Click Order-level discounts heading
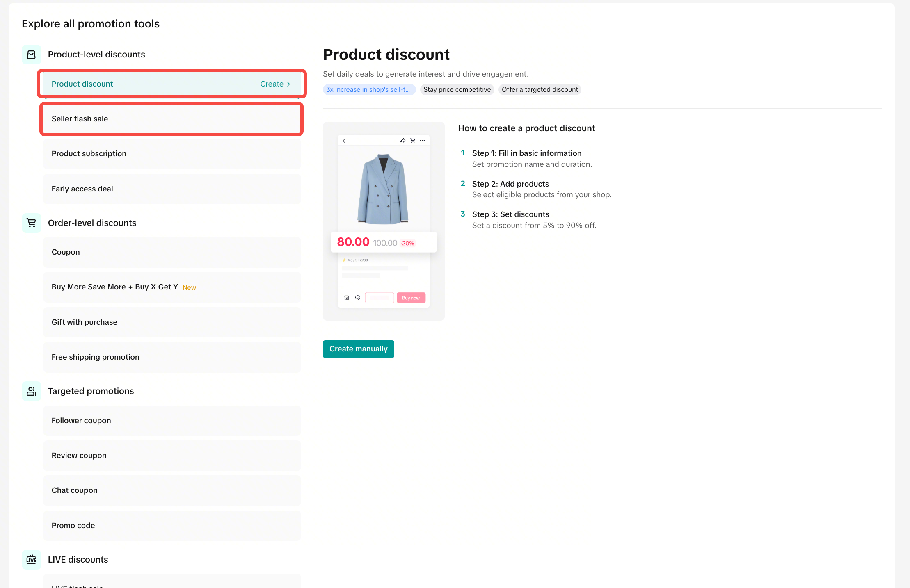This screenshot has width=910, height=588. point(92,223)
